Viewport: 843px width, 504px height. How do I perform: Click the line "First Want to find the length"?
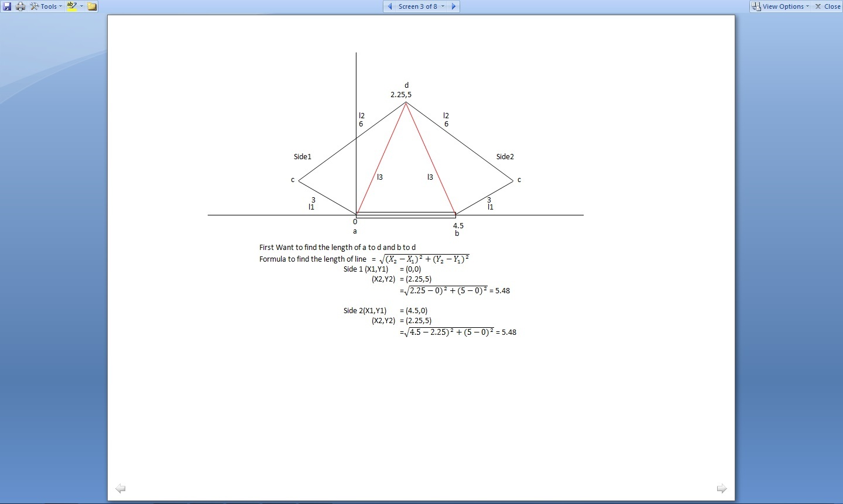point(338,248)
